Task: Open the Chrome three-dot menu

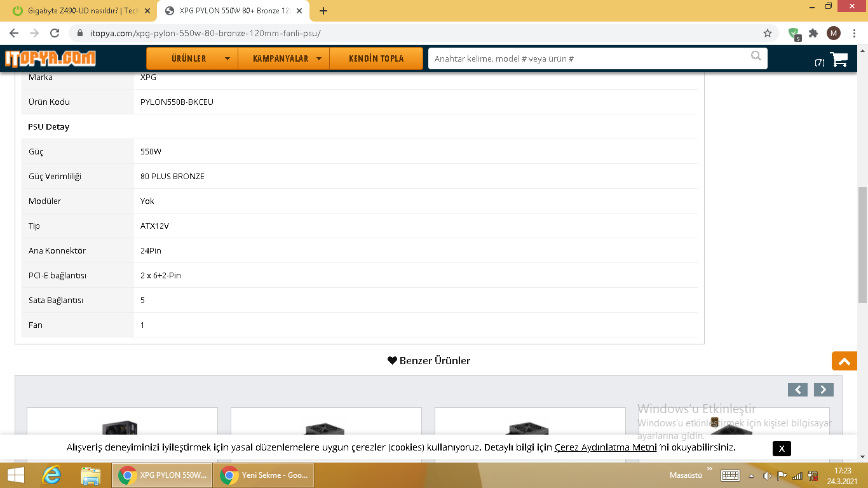Action: point(854,33)
